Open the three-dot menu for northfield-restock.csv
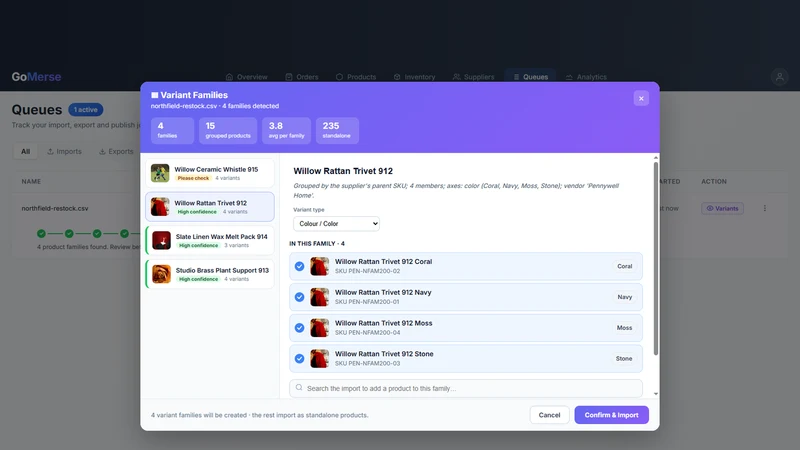This screenshot has width=800, height=450. [x=764, y=208]
